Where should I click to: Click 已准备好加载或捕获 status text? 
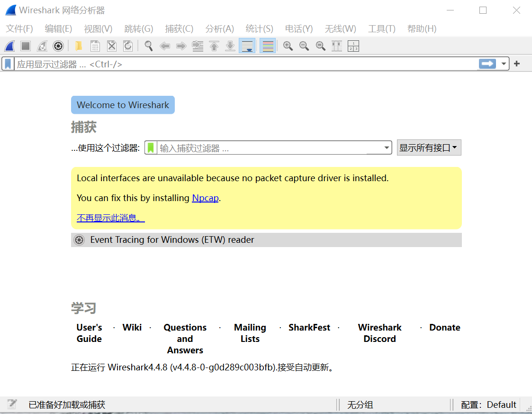click(x=67, y=405)
